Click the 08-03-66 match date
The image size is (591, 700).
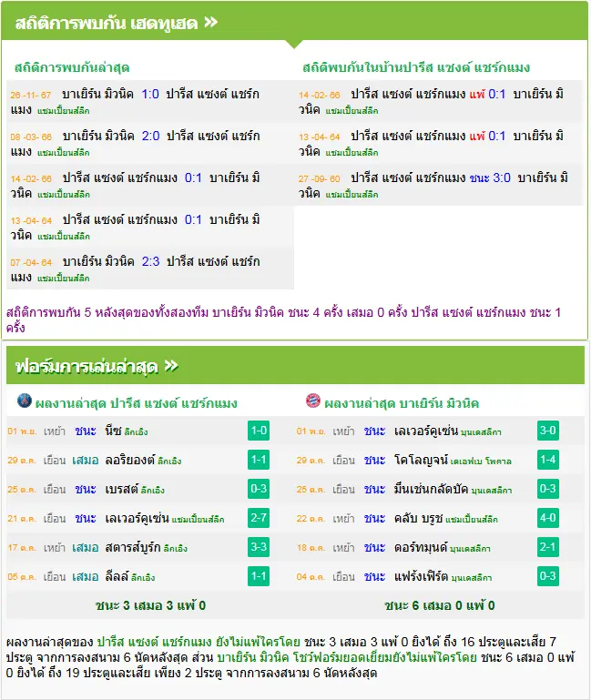(31, 137)
